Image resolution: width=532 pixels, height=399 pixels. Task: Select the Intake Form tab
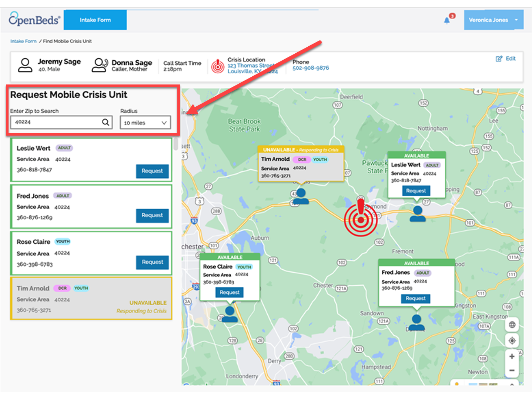coord(95,20)
